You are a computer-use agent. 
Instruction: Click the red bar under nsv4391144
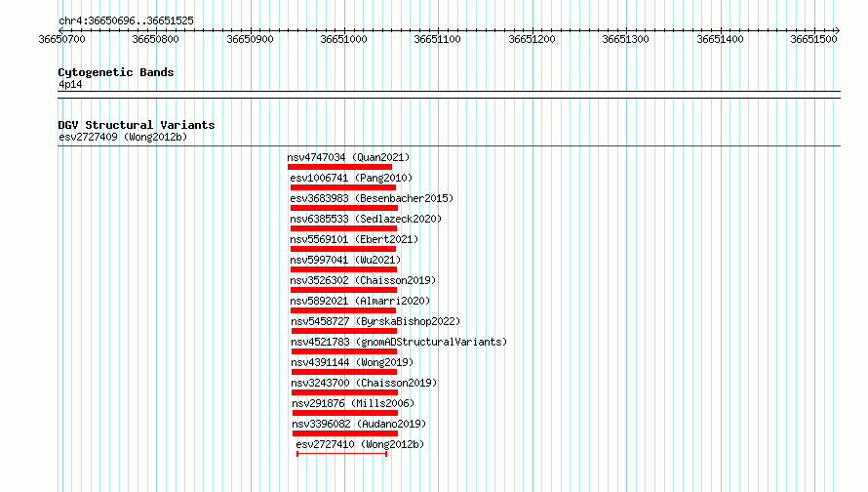[344, 372]
